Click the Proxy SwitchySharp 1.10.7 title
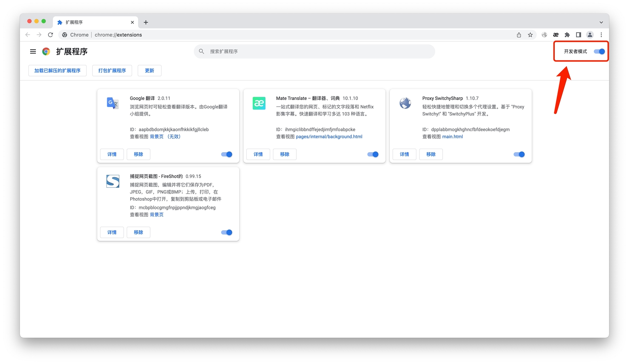 click(450, 98)
